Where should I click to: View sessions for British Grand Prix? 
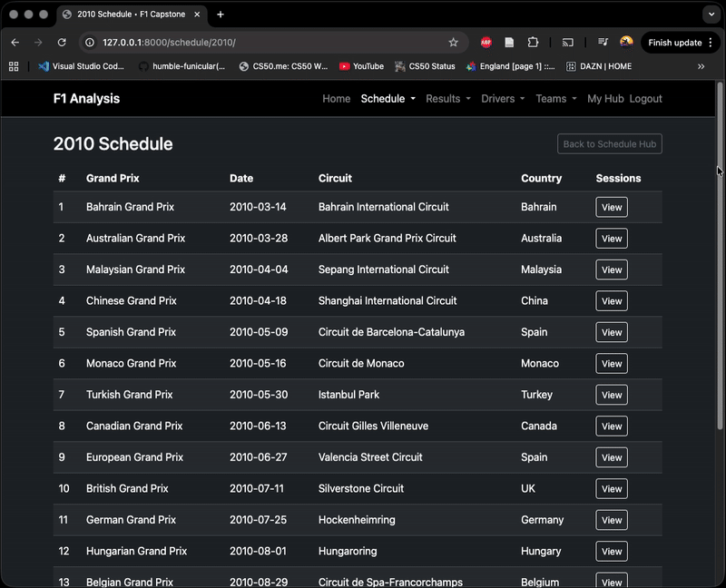[x=611, y=489]
